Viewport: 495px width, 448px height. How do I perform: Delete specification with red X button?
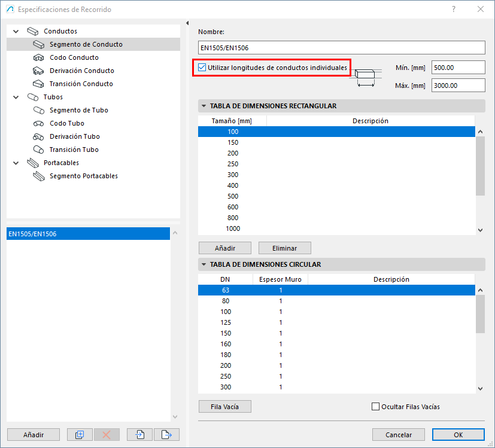click(107, 435)
